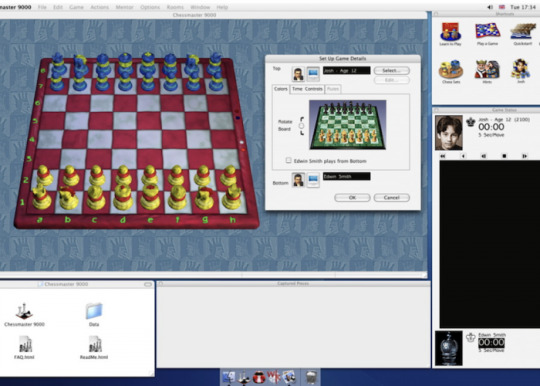Image resolution: width=540 pixels, height=386 pixels.
Task: Select human player icon for Top
Action: [x=298, y=74]
